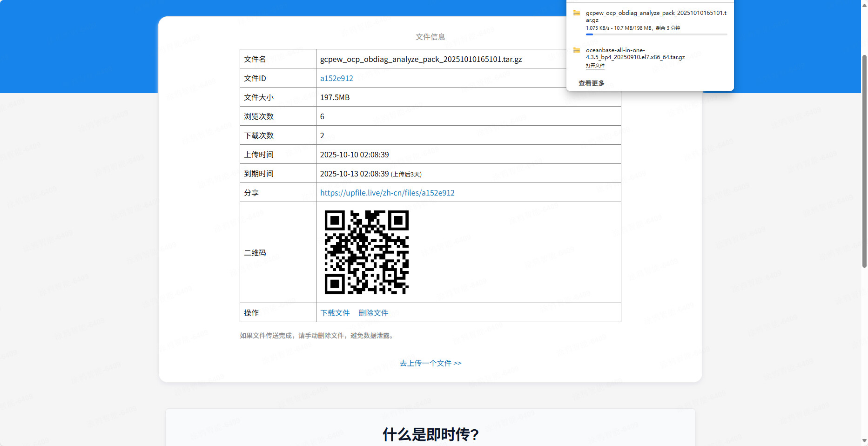Open the a152e912 file ID link
This screenshot has width=868, height=446.
(336, 78)
